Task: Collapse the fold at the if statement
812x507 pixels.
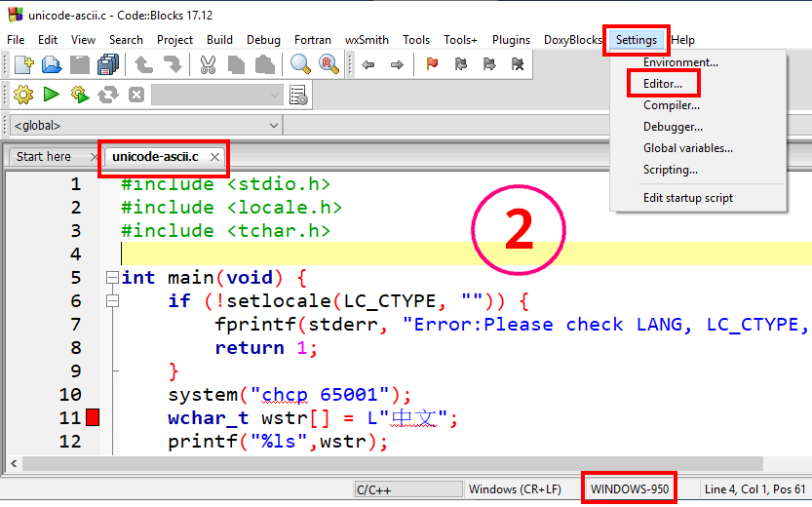Action: point(112,301)
